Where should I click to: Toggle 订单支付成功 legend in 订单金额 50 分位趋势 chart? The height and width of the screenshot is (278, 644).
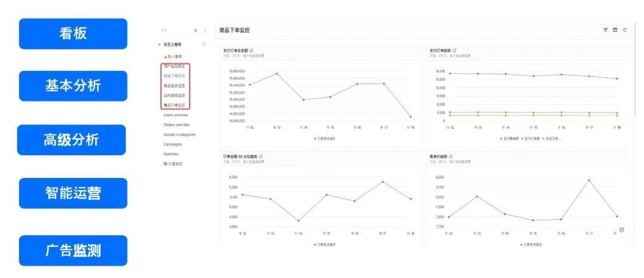click(x=324, y=245)
